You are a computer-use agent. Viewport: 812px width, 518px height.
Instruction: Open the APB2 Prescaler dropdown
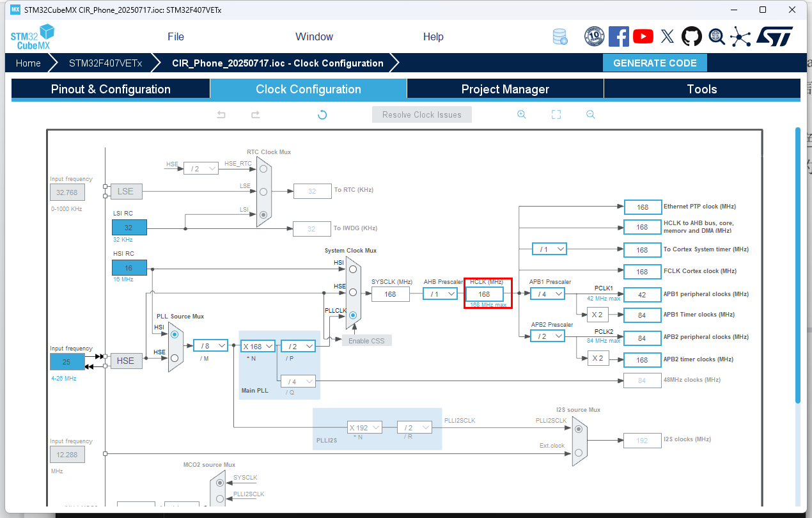(x=547, y=336)
